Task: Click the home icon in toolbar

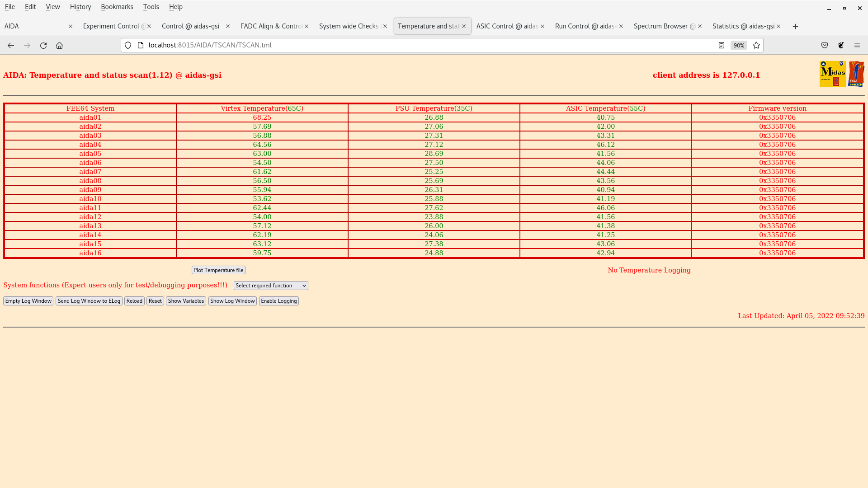Action: tap(59, 45)
